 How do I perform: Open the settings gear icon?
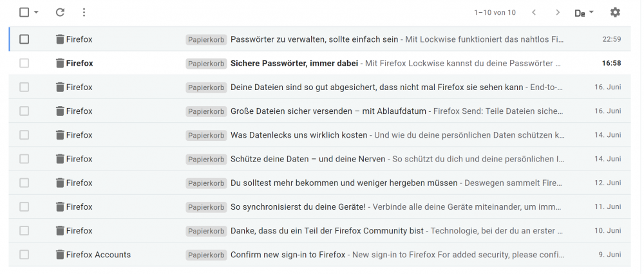pyautogui.click(x=615, y=12)
